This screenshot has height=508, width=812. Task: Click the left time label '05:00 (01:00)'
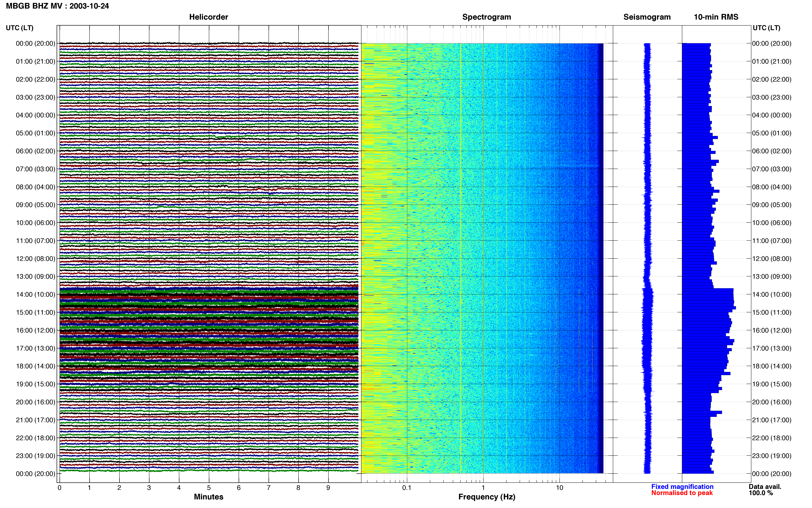coord(36,133)
